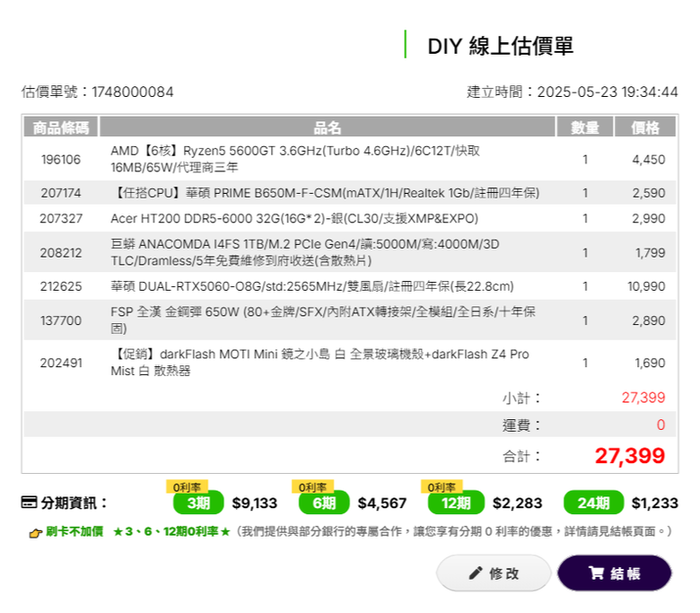
Task: Click the 0利率 tag above 12期
Action: 442,486
